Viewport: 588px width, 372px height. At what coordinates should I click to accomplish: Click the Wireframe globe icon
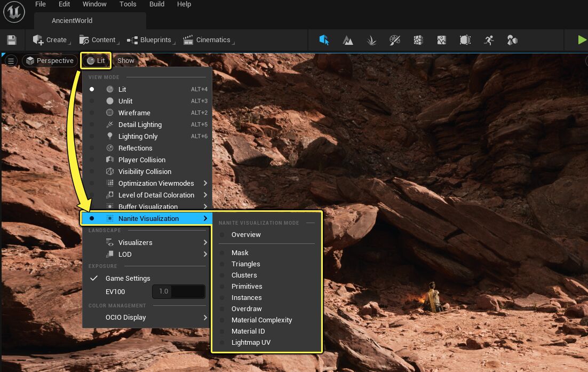click(110, 113)
